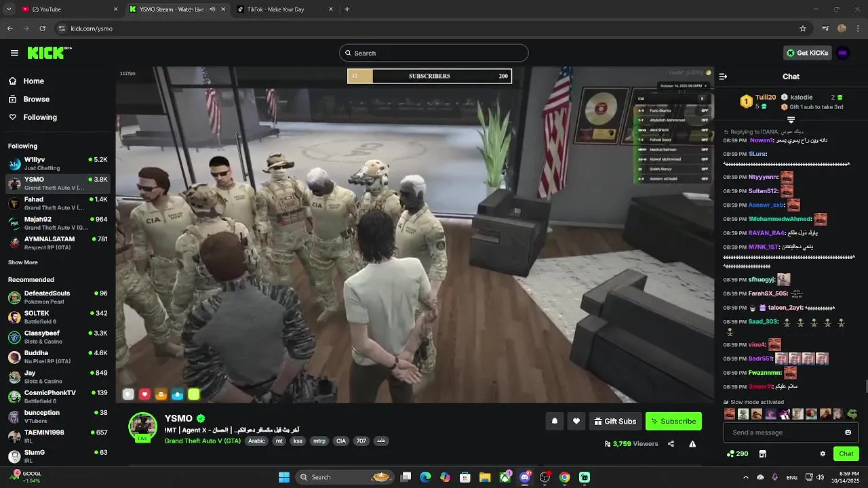
Task: Click the 290 KICKs balance icon
Action: pyautogui.click(x=737, y=453)
